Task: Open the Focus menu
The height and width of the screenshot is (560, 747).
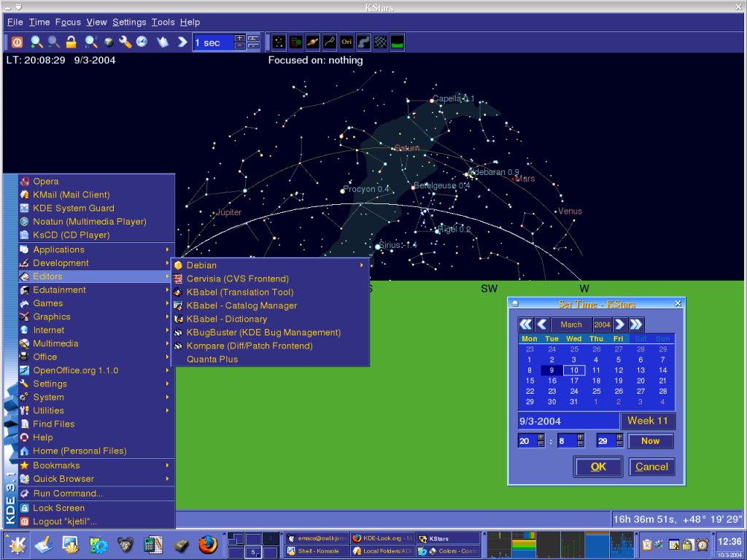Action: (x=68, y=22)
